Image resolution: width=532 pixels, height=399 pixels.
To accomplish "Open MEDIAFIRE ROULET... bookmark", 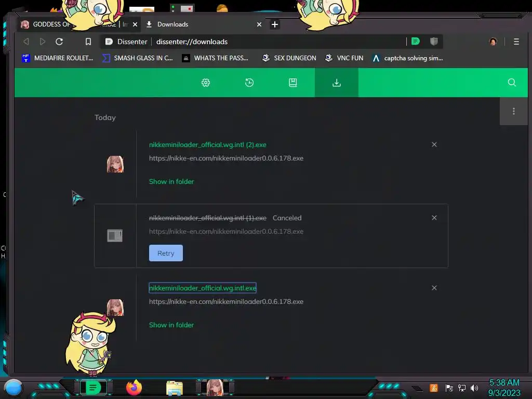I will [x=57, y=58].
